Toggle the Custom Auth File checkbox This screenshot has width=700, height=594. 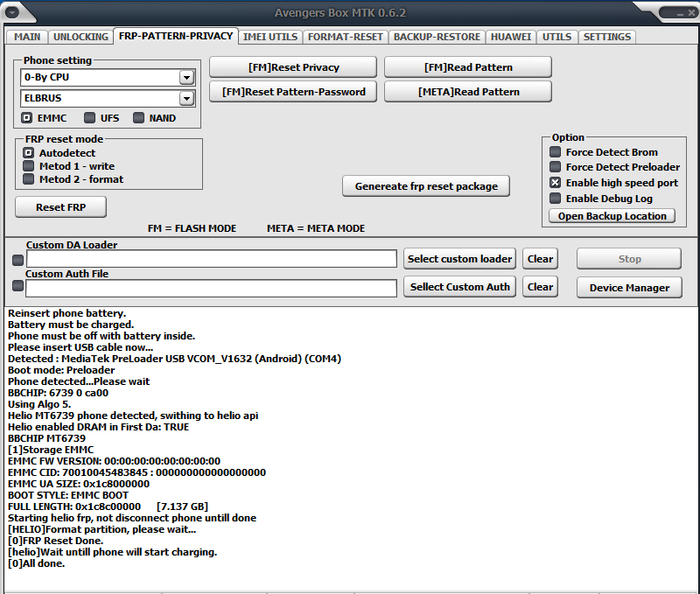(x=17, y=285)
